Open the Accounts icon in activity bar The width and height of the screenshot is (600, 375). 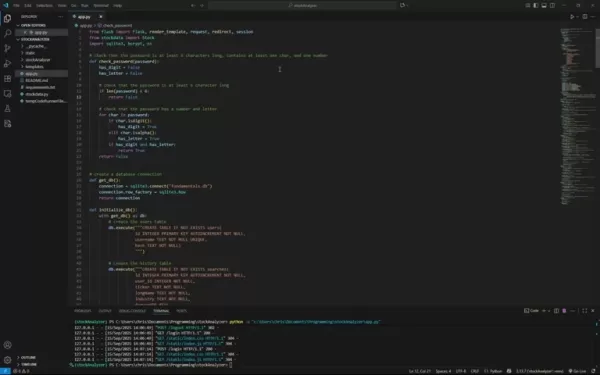[x=7, y=345]
